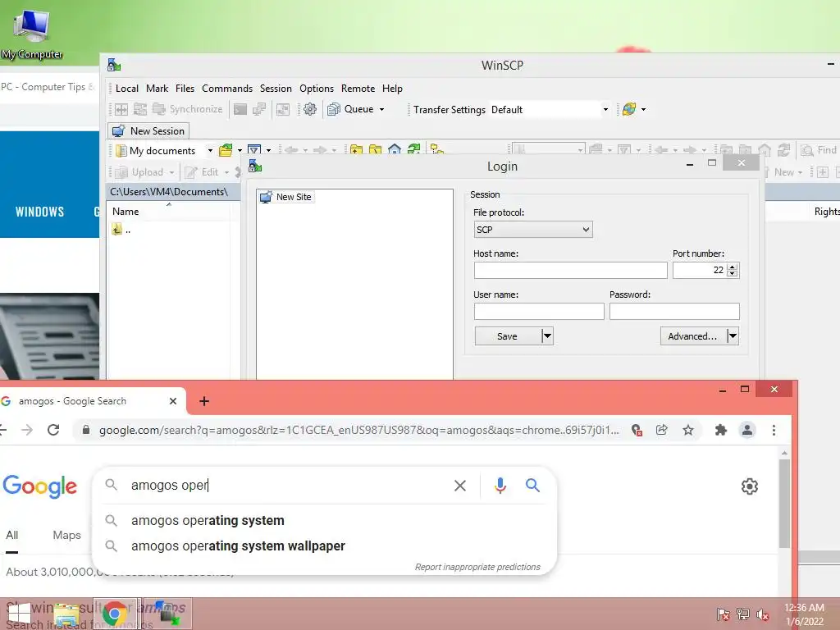Click the directory tree icon in local toolbar
The image size is (840, 630).
click(x=437, y=150)
